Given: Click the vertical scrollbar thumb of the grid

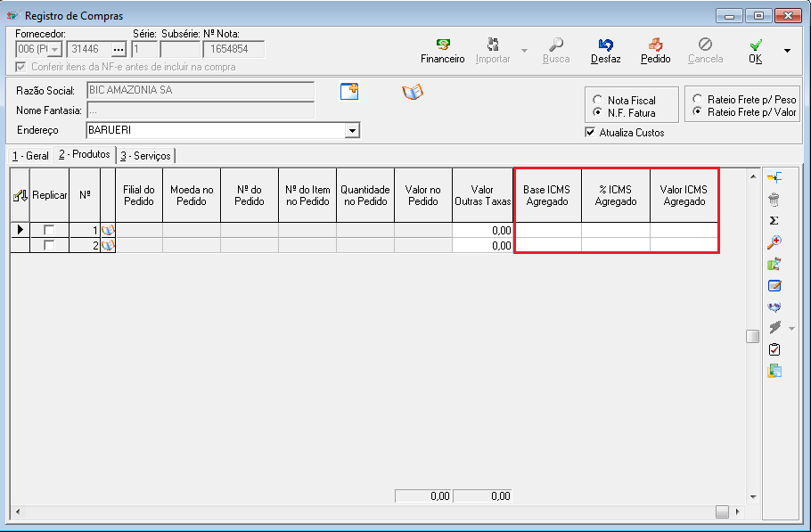Looking at the screenshot, I should (752, 336).
